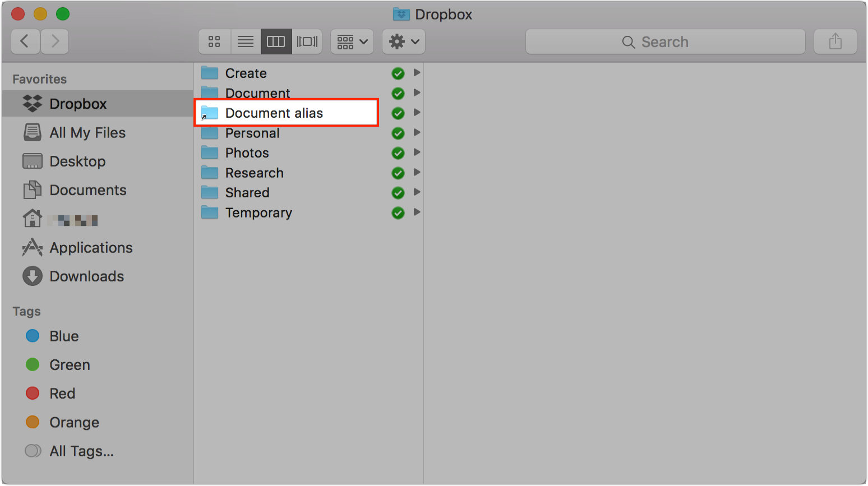
Task: Select the Temporary folder
Action: click(258, 213)
